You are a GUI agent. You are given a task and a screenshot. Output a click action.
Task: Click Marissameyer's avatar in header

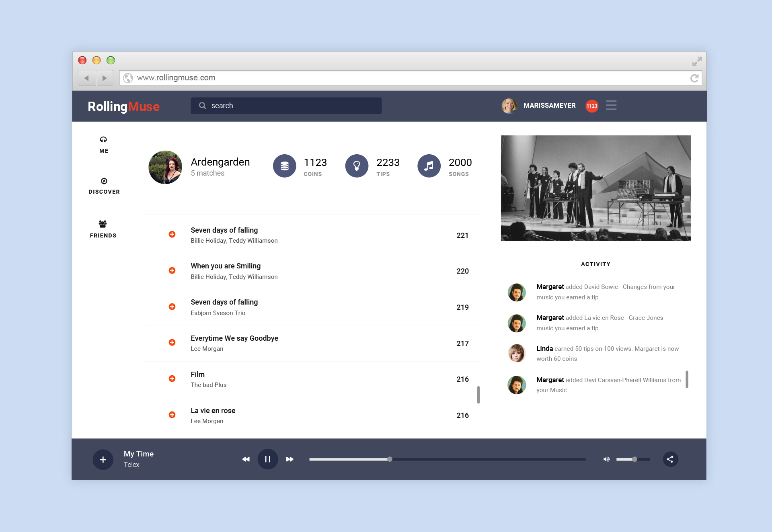509,106
